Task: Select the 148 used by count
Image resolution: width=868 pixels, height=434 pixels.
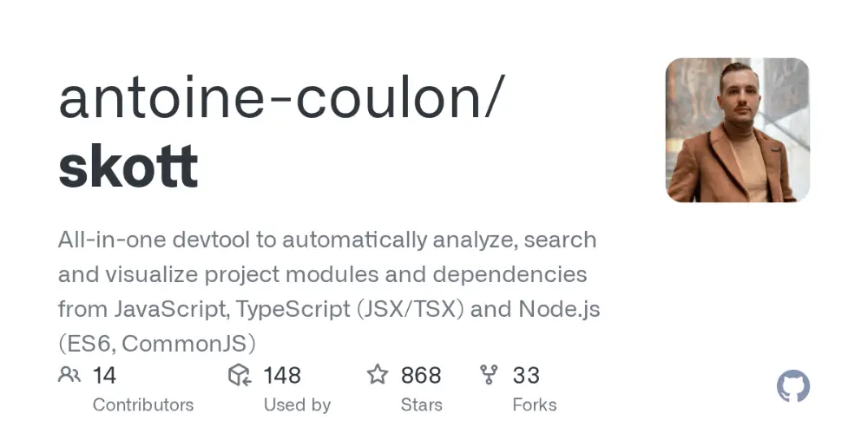Action: (x=282, y=375)
